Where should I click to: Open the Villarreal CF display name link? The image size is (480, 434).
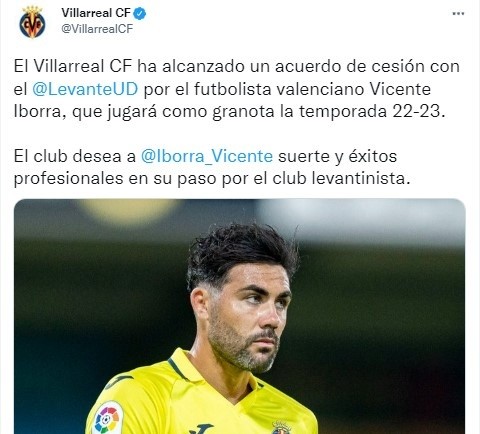(x=96, y=13)
